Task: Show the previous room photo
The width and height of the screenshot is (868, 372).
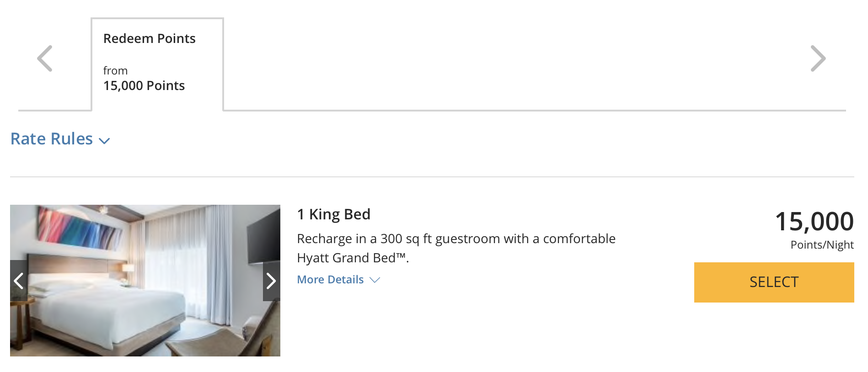Action: point(18,281)
